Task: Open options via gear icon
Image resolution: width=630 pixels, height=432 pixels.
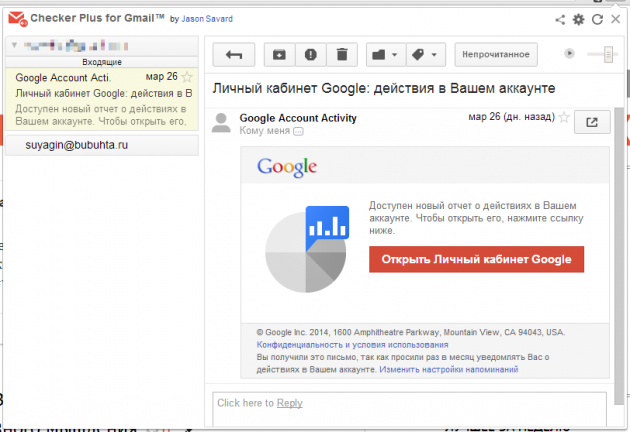Action: (x=579, y=19)
